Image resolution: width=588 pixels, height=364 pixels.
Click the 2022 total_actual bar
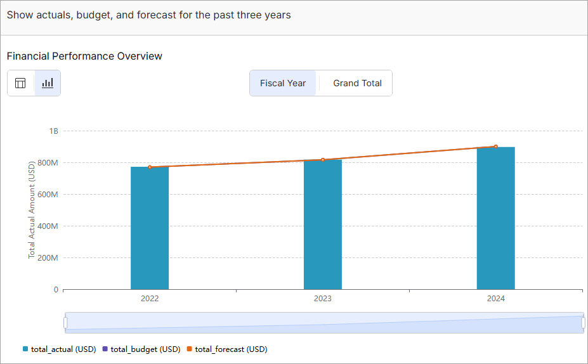click(x=150, y=228)
